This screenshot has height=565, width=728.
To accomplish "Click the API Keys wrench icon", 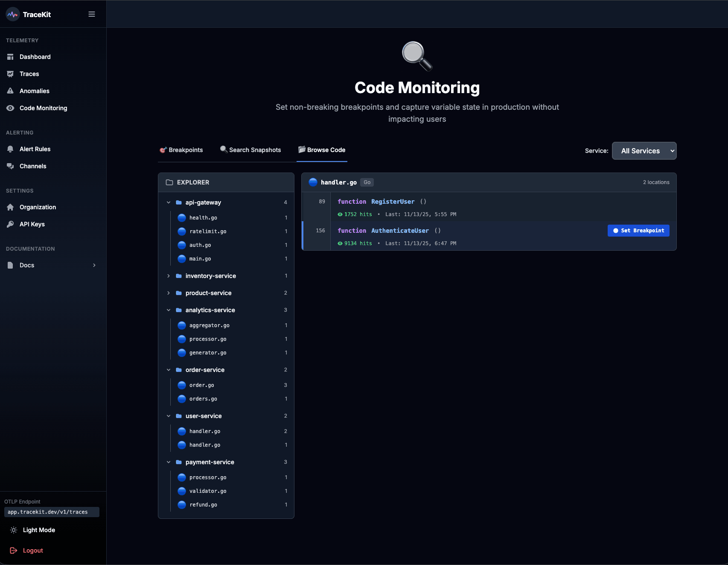I will pyautogui.click(x=11, y=224).
